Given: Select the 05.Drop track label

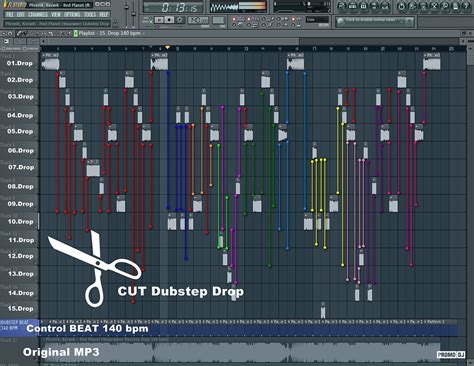Looking at the screenshot, I should tap(20, 131).
